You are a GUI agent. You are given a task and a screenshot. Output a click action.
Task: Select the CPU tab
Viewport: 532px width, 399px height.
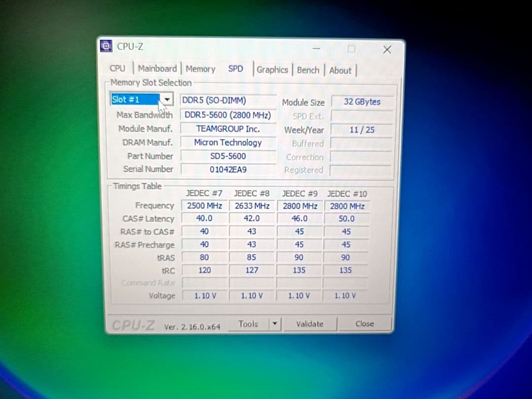(x=117, y=69)
